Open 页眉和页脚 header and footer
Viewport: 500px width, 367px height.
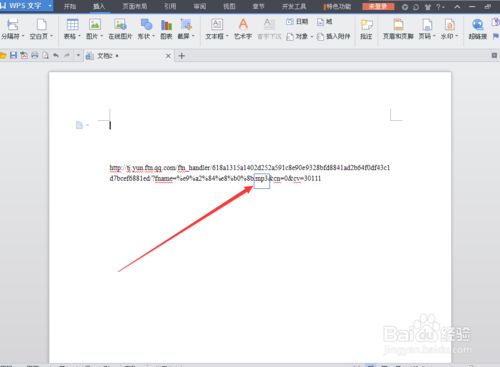[x=398, y=29]
